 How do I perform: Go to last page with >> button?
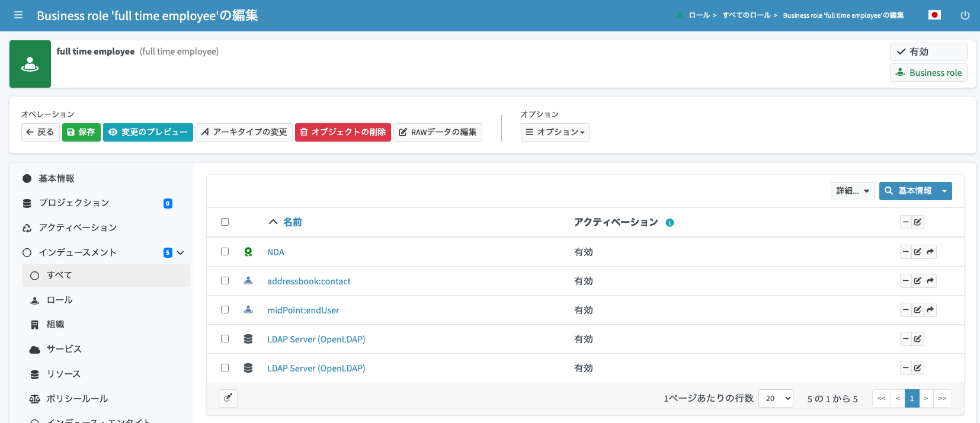tap(943, 398)
